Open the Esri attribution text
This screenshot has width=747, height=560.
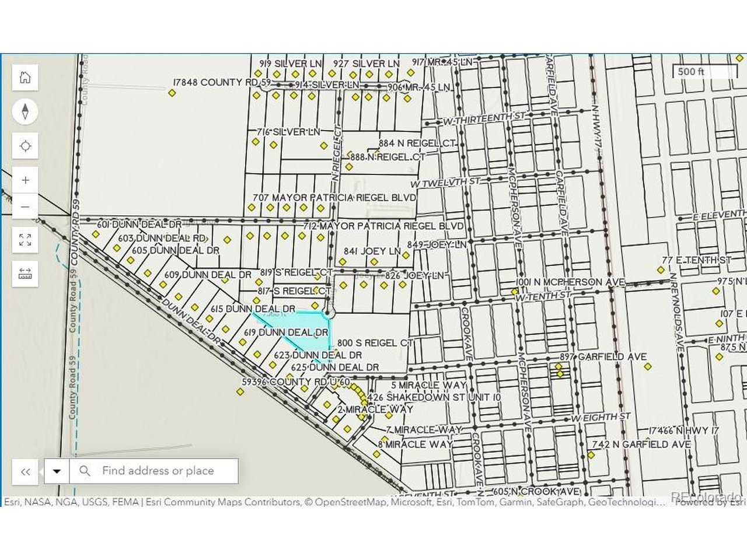pyautogui.click(x=334, y=502)
